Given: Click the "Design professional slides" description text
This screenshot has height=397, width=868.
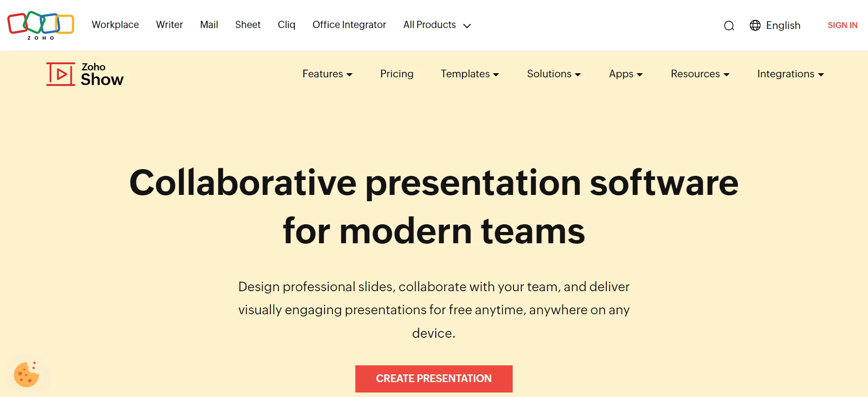Looking at the screenshot, I should pos(434,310).
